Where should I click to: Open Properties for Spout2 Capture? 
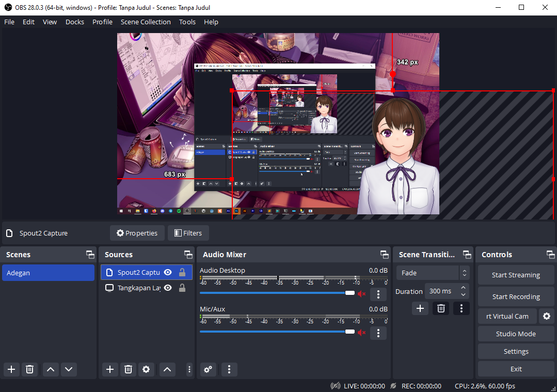(x=137, y=233)
